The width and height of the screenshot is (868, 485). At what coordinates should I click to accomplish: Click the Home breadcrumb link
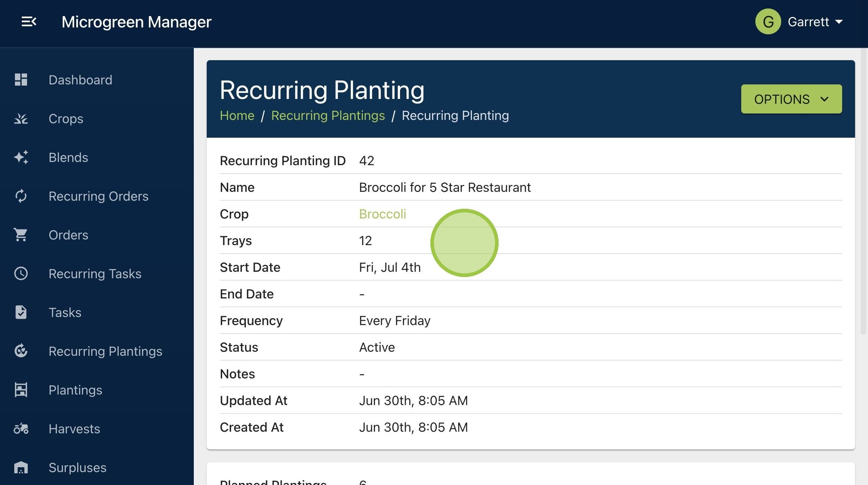(237, 115)
